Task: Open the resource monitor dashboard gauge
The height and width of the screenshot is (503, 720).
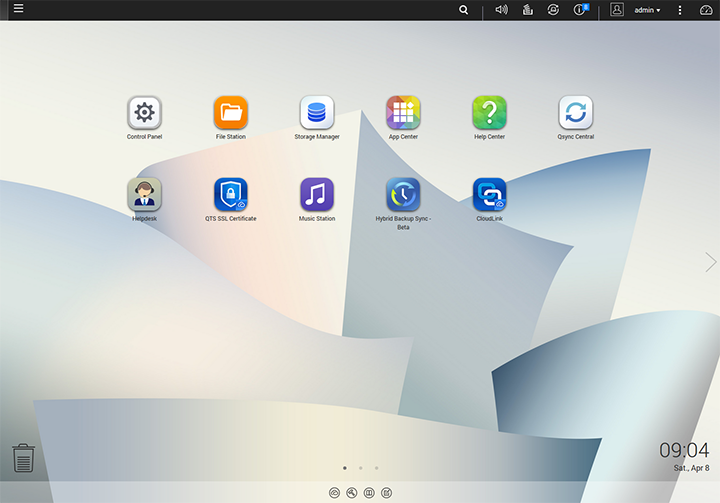Action: point(706,10)
